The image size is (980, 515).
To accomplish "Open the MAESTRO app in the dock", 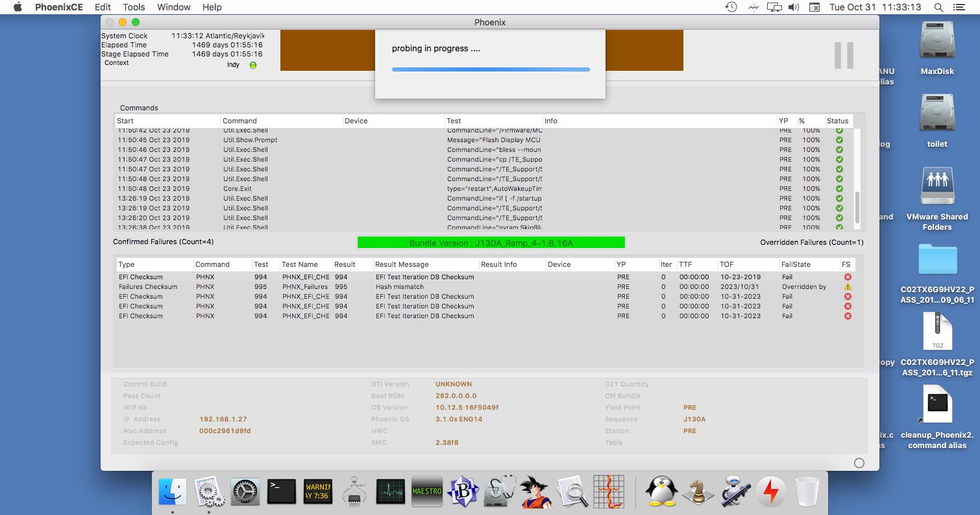I will 427,492.
